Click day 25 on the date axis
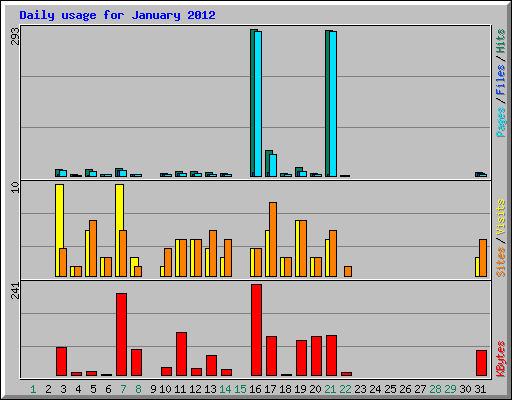The image size is (512, 400). [390, 389]
